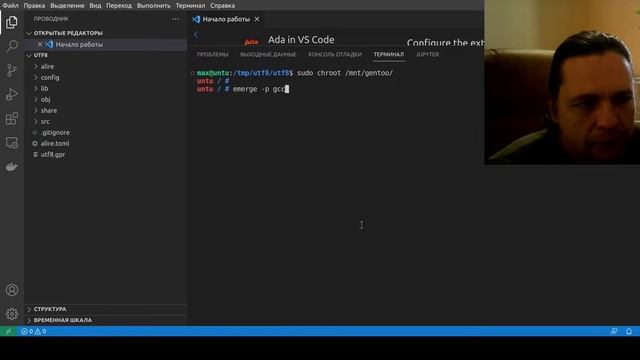Viewport: 640px width, 360px height.
Task: Open the Search view icon
Action: point(12,46)
